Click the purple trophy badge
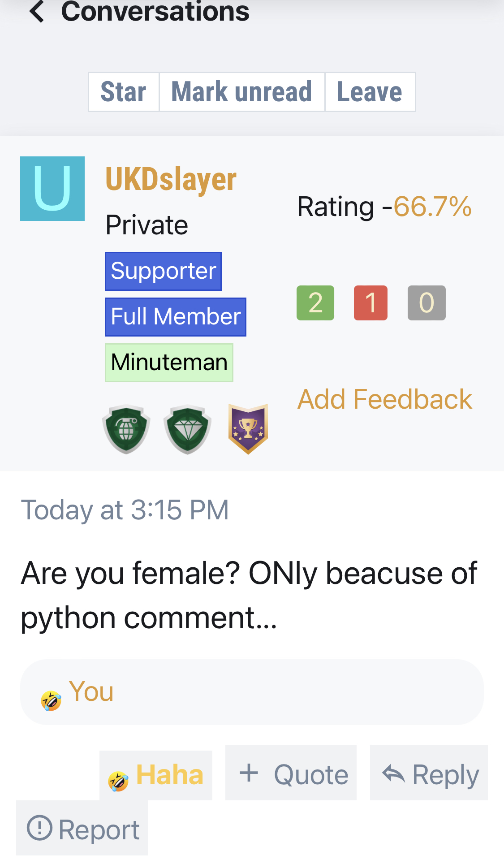504x868 pixels. pyautogui.click(x=248, y=429)
